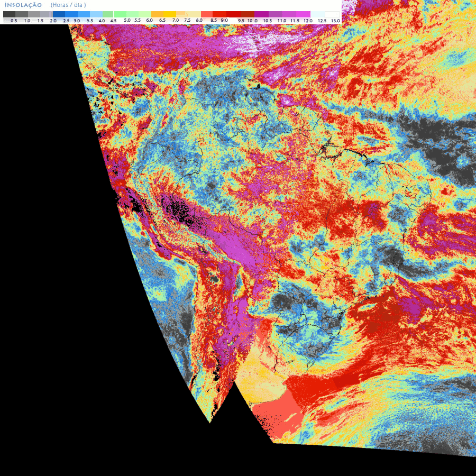Image resolution: width=476 pixels, height=476 pixels.
Task: Click the 12.5 legend value label
Action: coord(322,20)
